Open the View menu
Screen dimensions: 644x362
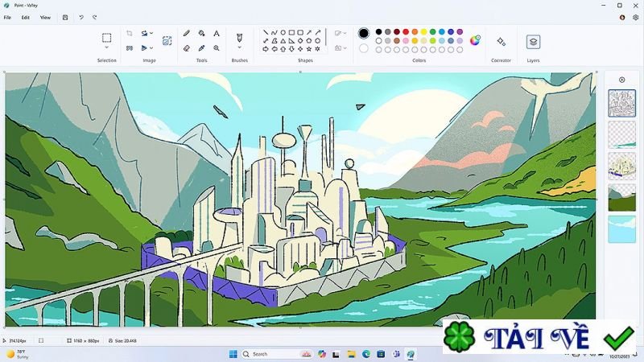pyautogui.click(x=45, y=17)
